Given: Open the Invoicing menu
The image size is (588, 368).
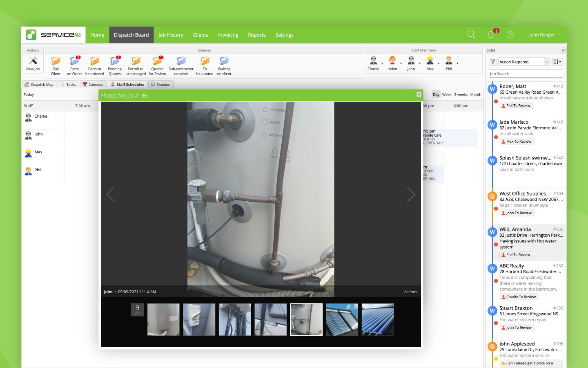Looking at the screenshot, I should 228,35.
